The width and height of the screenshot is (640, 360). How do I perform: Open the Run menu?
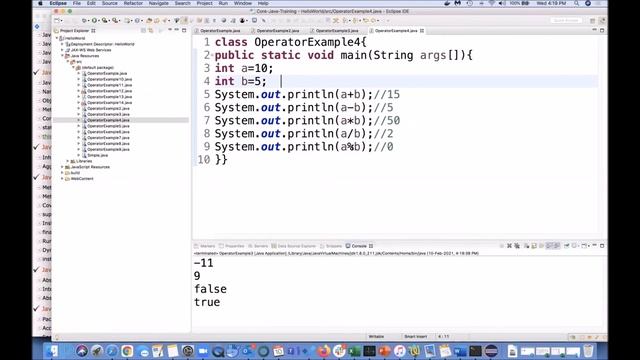pyautogui.click(x=223, y=3)
